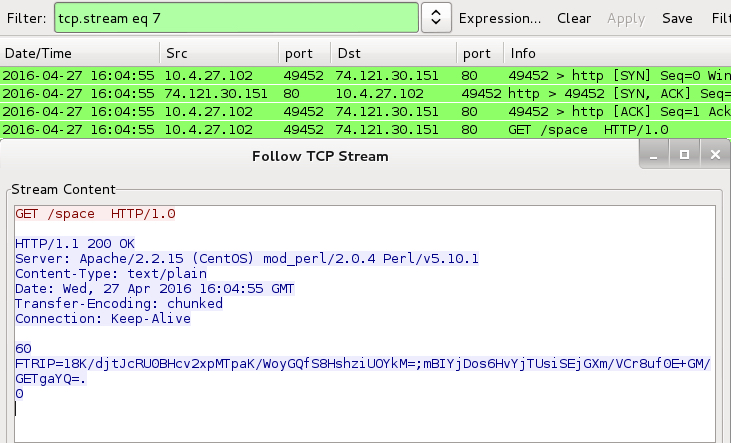Click the Dst column header

349,53
